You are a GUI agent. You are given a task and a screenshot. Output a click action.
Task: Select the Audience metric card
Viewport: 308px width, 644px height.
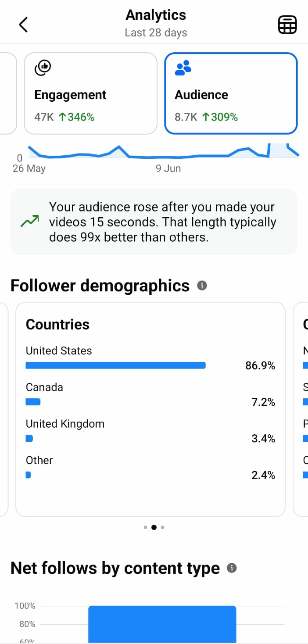coord(231,93)
